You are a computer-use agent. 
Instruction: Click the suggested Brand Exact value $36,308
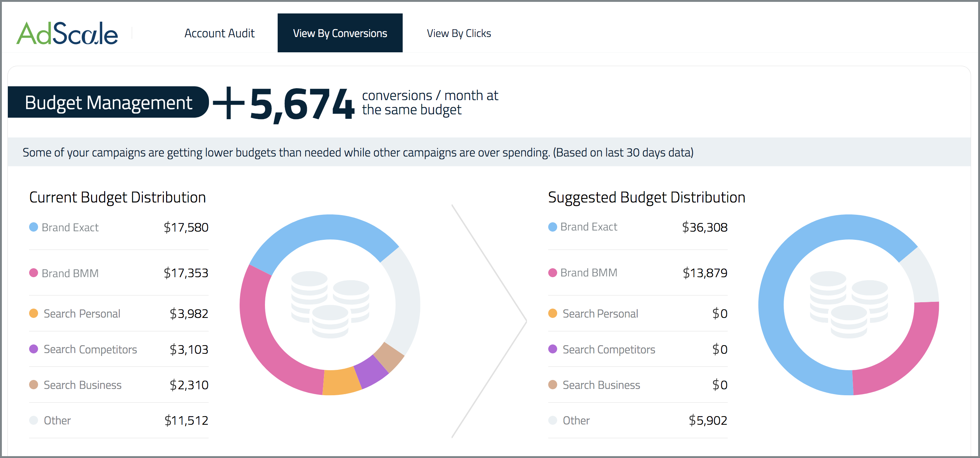[x=705, y=227]
